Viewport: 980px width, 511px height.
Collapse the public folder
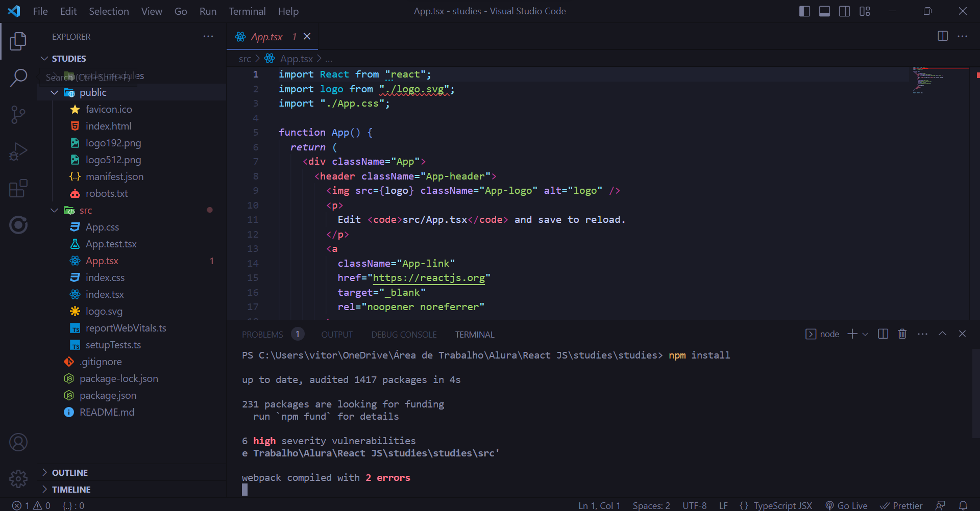click(132, 92)
